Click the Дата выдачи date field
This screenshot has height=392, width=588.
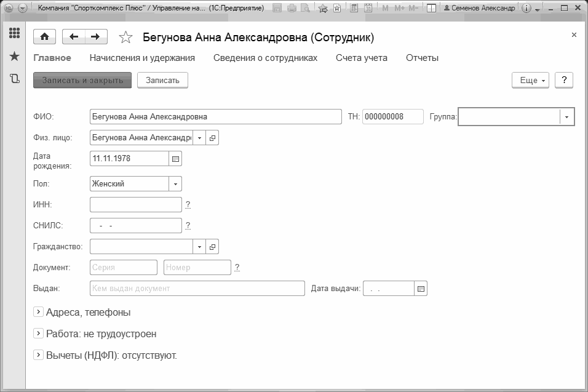(x=389, y=289)
